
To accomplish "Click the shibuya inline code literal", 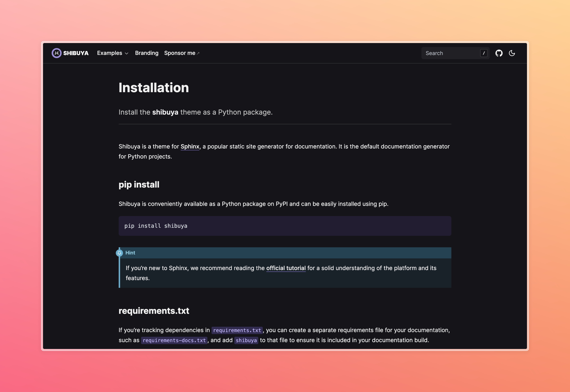I will [x=246, y=340].
